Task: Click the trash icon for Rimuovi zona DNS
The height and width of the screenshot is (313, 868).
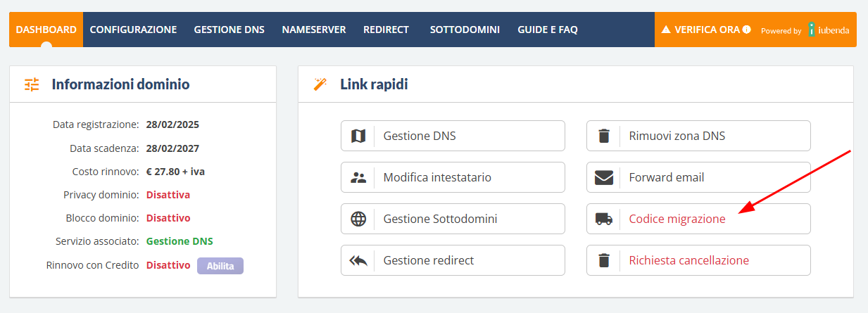Action: pos(603,136)
